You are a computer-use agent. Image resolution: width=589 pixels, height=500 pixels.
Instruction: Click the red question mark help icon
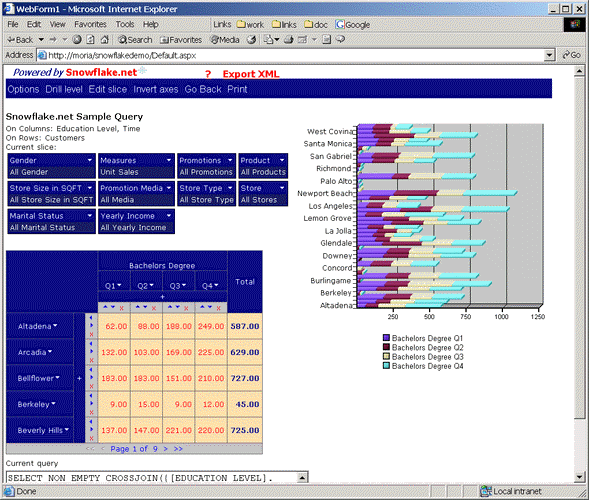click(x=208, y=74)
